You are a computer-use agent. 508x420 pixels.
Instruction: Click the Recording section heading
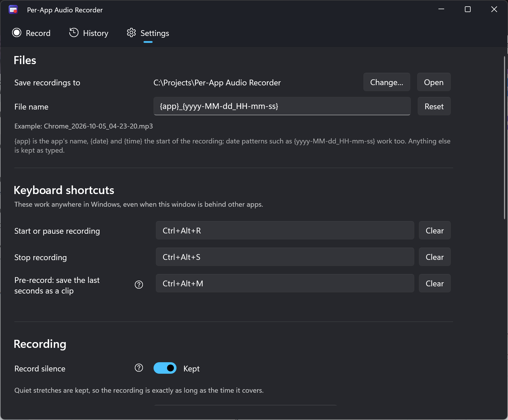tap(40, 344)
